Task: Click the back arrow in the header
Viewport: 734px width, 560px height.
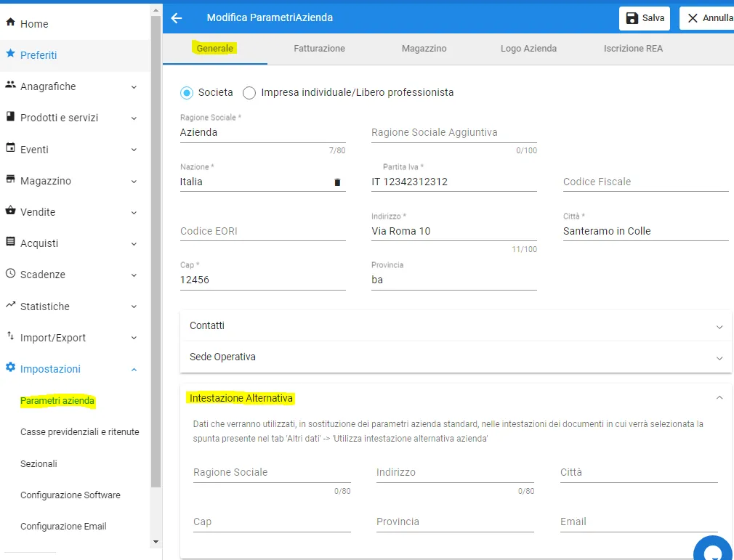Action: click(x=176, y=18)
